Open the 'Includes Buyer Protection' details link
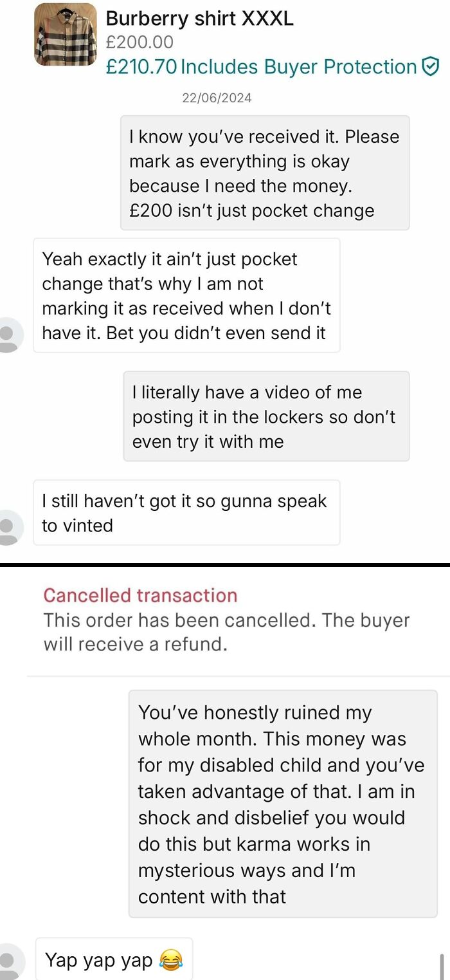This screenshot has width=450, height=980. coord(300,66)
